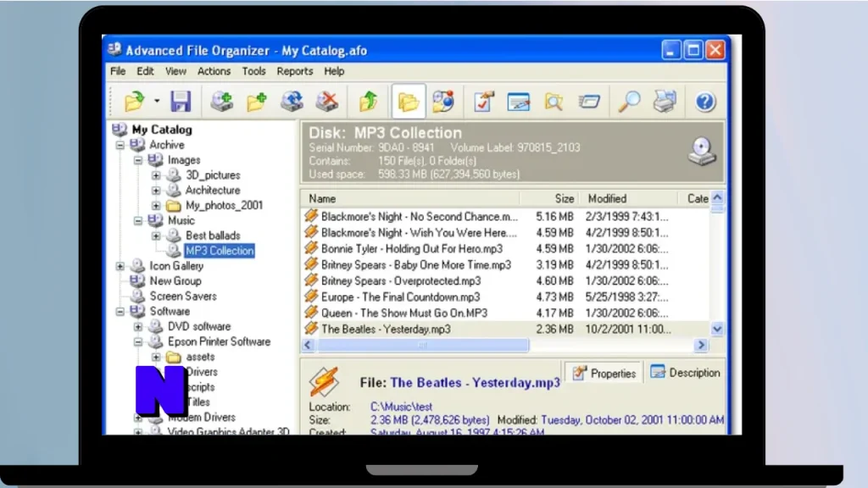This screenshot has height=488, width=868.
Task: Switch to the Properties tab
Action: 604,374
